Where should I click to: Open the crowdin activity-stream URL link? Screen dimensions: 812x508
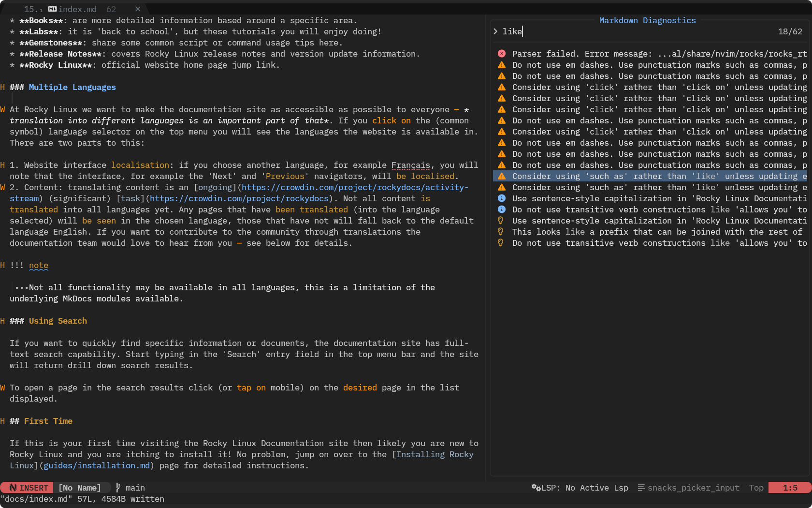[355, 187]
